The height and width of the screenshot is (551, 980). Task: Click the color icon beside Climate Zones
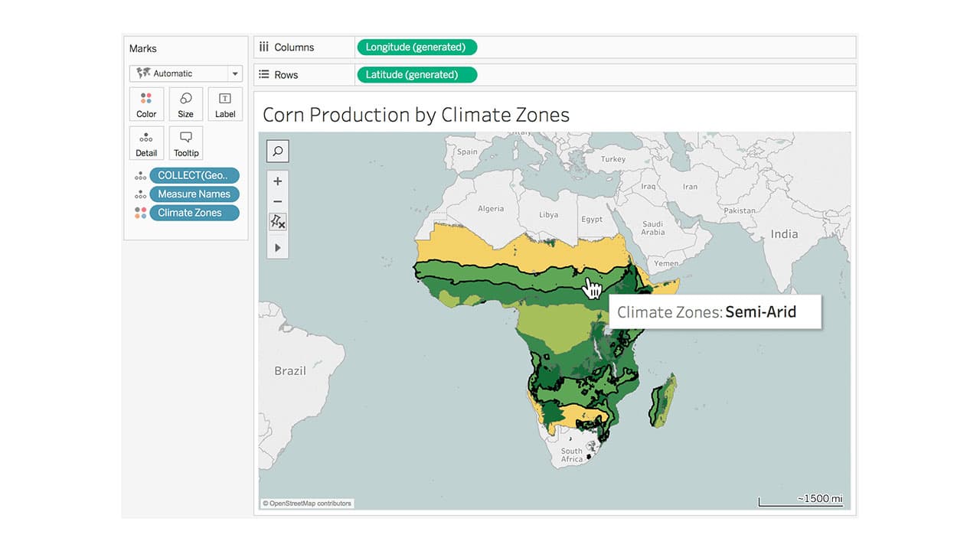tap(140, 213)
